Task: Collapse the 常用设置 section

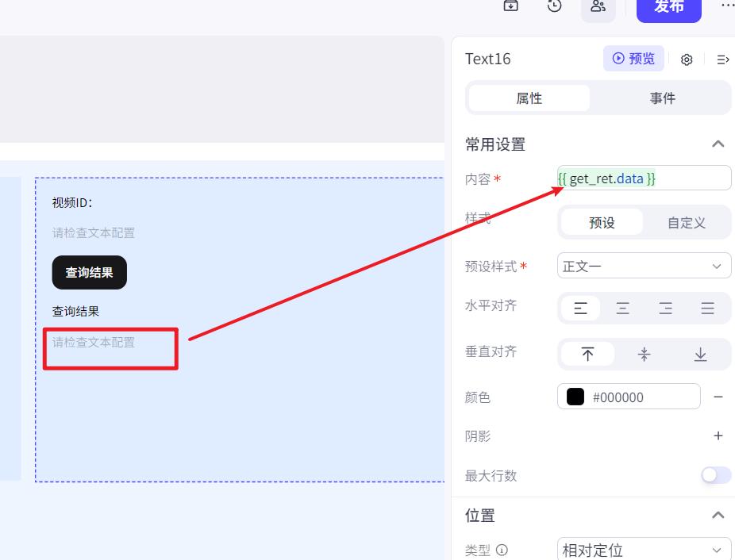Action: point(718,144)
